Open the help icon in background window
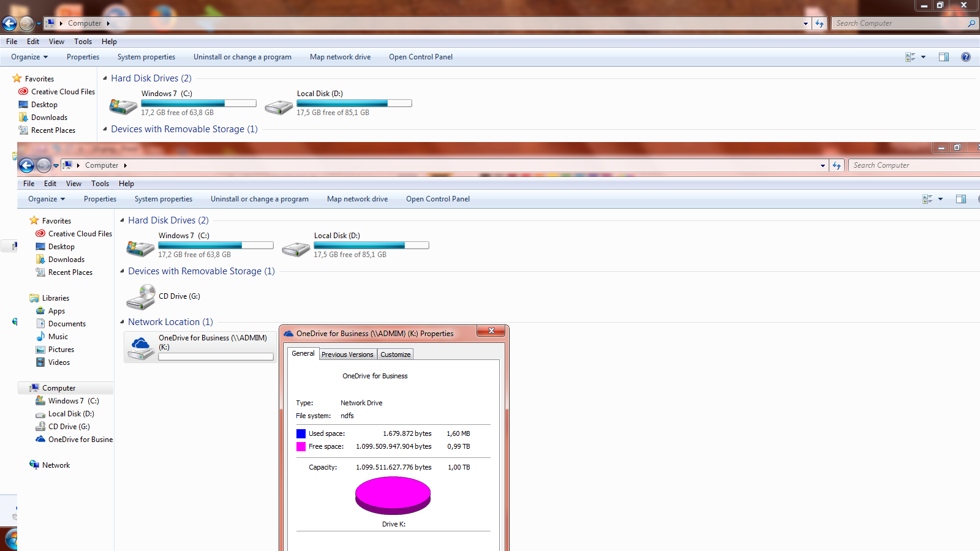 click(x=966, y=57)
